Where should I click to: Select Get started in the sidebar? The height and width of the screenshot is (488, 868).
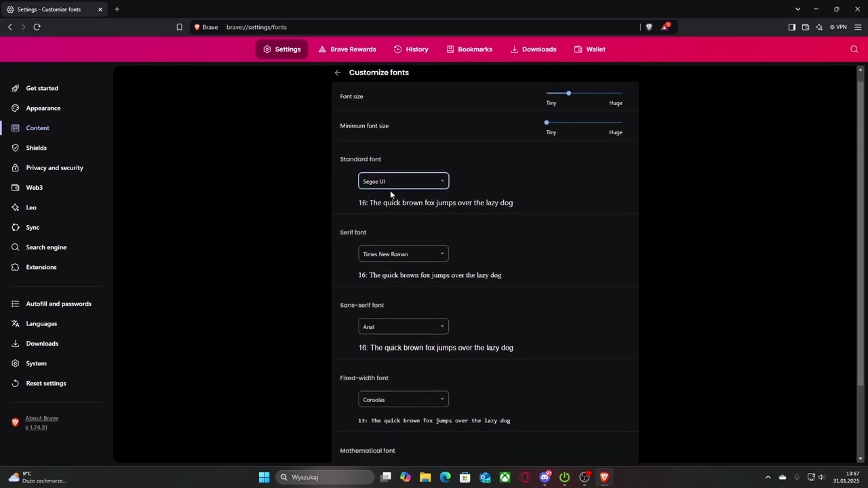tap(42, 88)
